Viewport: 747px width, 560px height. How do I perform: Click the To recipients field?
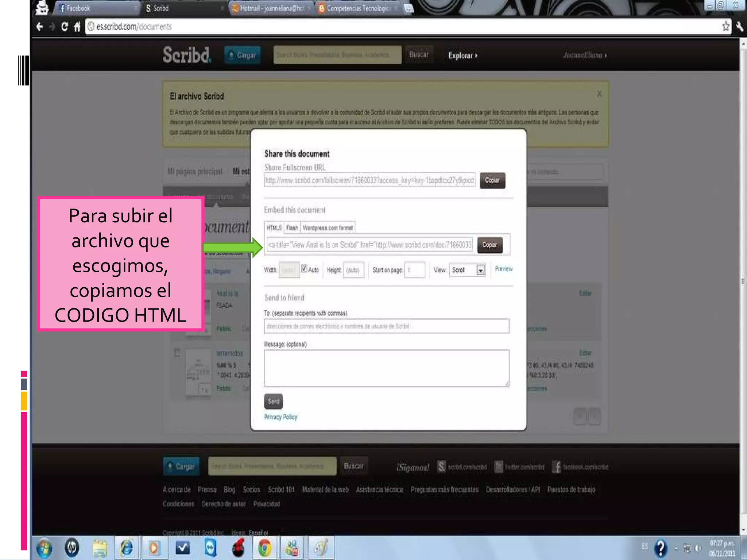click(387, 326)
